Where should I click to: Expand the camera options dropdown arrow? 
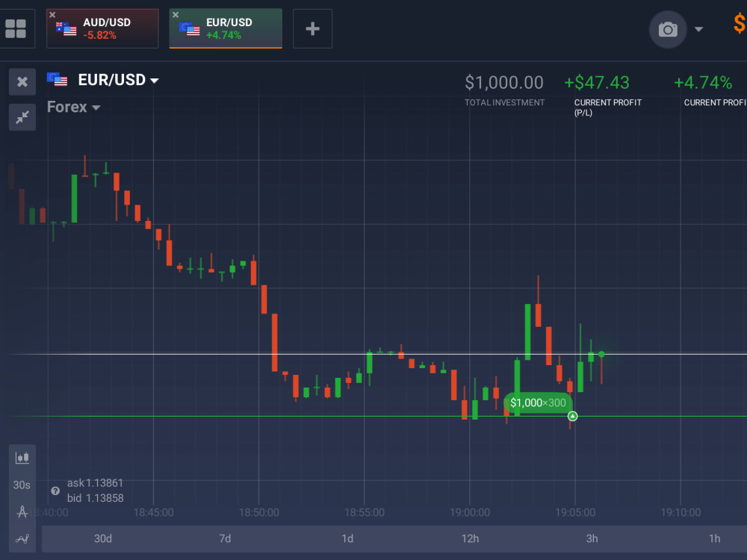[x=699, y=30]
